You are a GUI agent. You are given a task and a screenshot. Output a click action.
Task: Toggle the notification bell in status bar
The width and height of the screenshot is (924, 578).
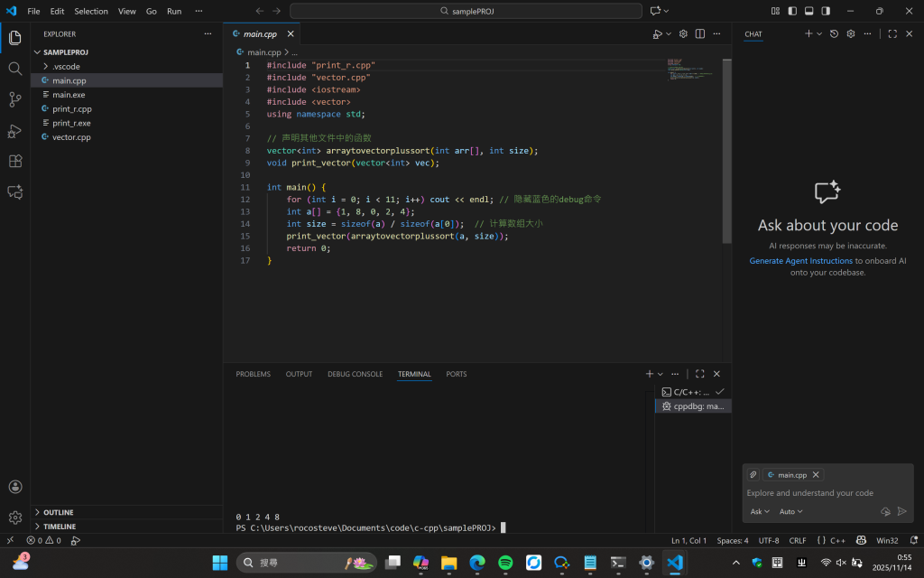[912, 540]
